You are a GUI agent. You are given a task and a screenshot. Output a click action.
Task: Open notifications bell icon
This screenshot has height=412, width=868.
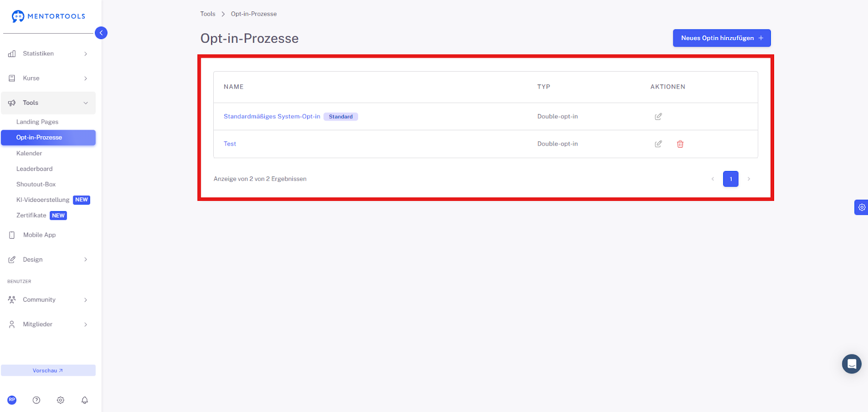pos(85,400)
